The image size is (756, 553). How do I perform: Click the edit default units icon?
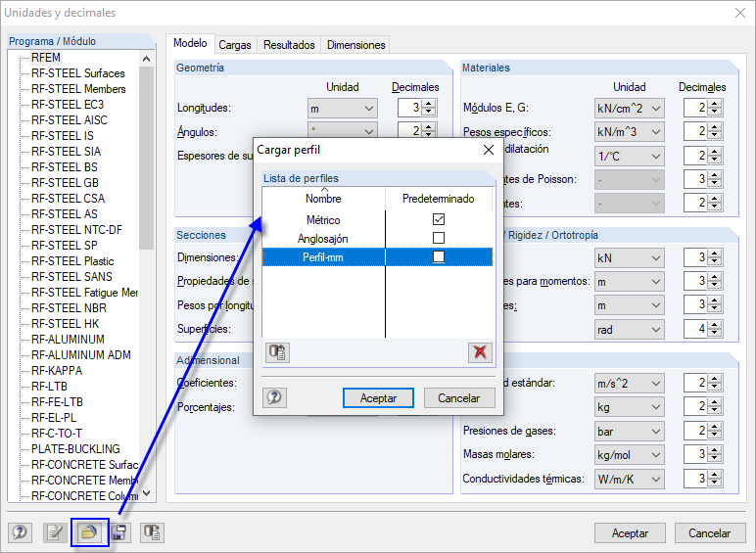tap(55, 532)
